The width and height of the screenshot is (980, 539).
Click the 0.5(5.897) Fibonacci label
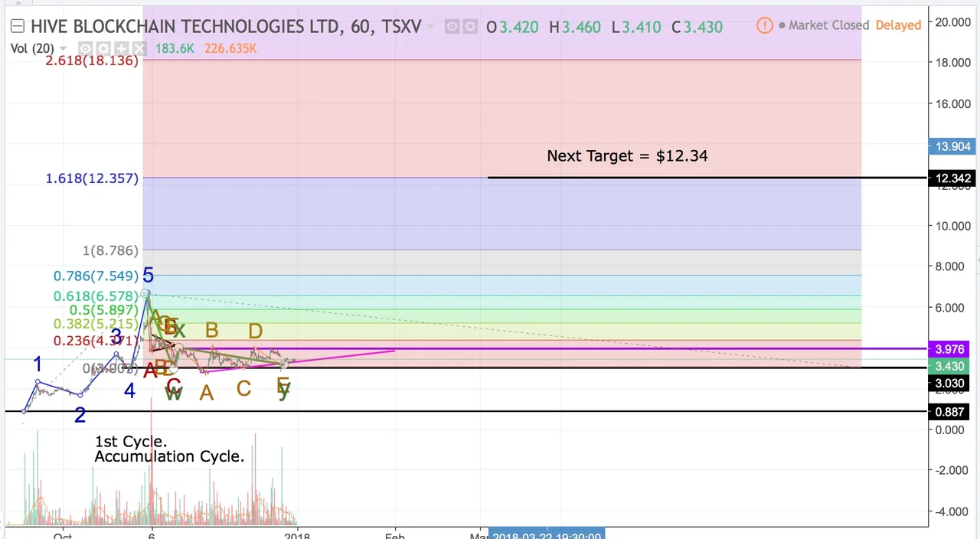(104, 310)
